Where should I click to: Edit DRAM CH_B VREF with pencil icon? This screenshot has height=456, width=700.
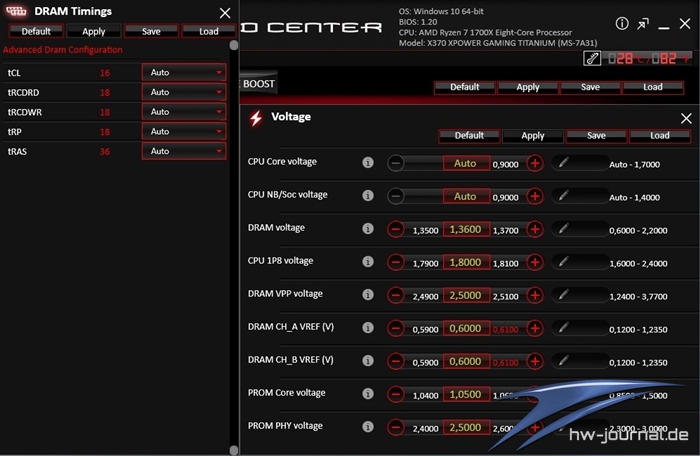(563, 361)
